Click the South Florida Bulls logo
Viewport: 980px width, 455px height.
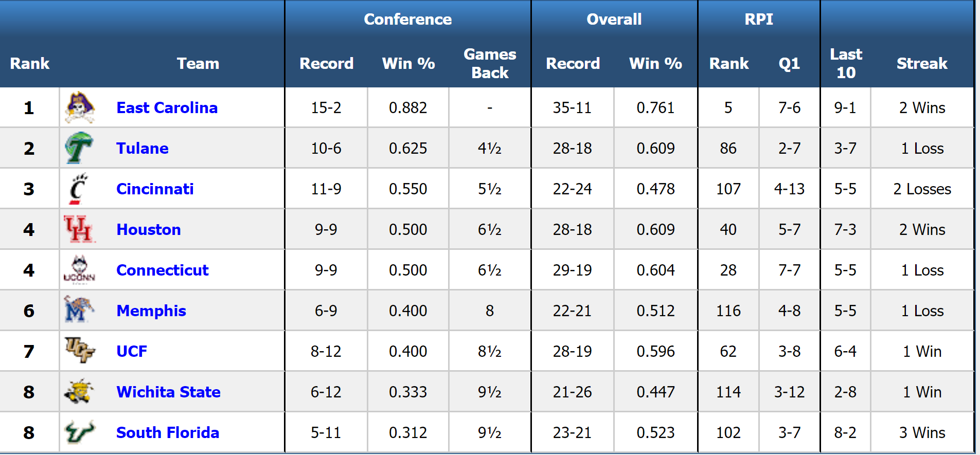click(79, 432)
